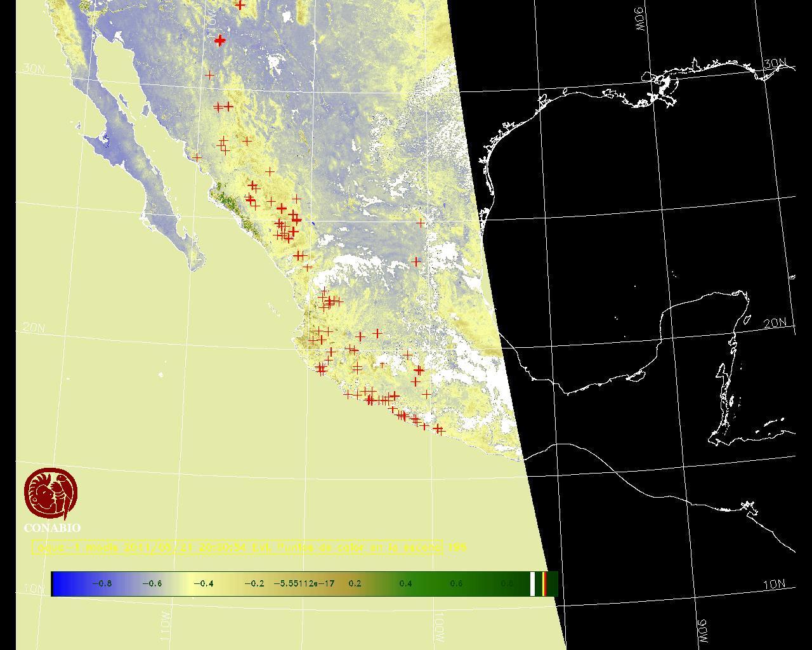Click the 90W longitude label at the top
Image resolution: width=812 pixels, height=650 pixels.
(640, 20)
